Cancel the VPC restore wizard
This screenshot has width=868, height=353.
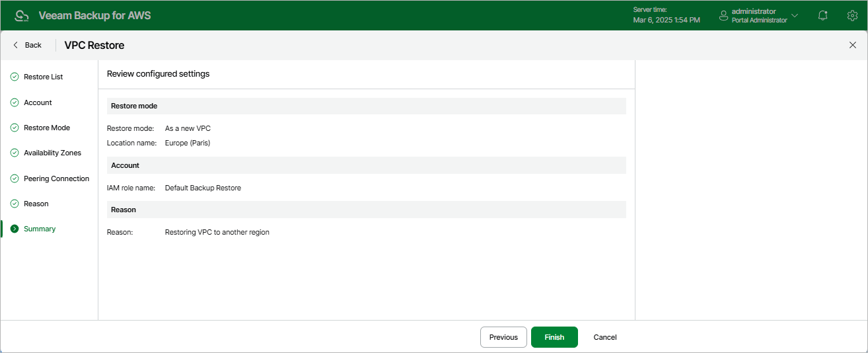[605, 337]
